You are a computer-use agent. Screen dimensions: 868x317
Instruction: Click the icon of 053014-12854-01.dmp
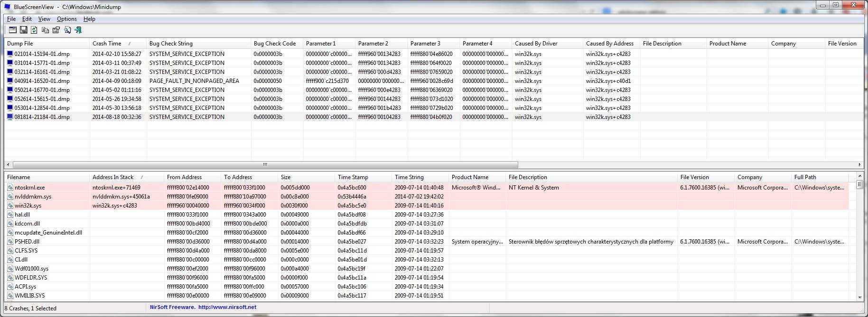10,108
